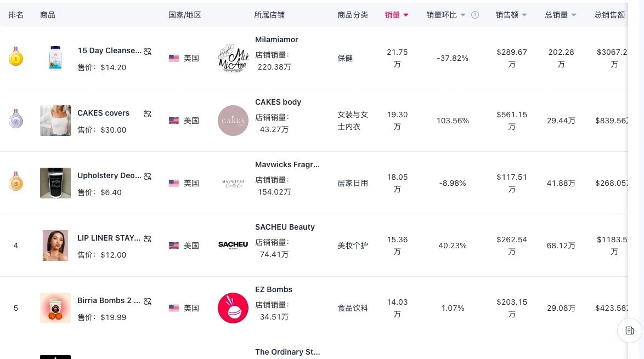
Task: Open CAKES covers product thumbnail
Action: (55, 121)
